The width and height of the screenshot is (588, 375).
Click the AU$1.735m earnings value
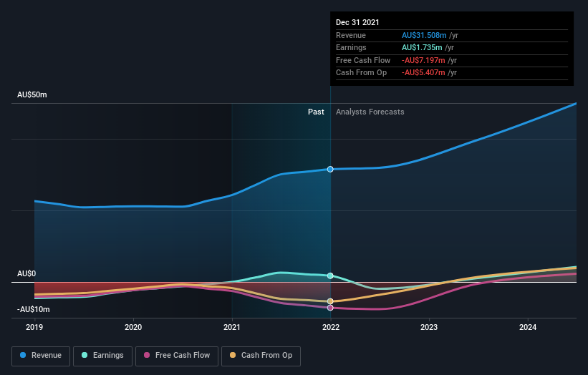point(422,47)
